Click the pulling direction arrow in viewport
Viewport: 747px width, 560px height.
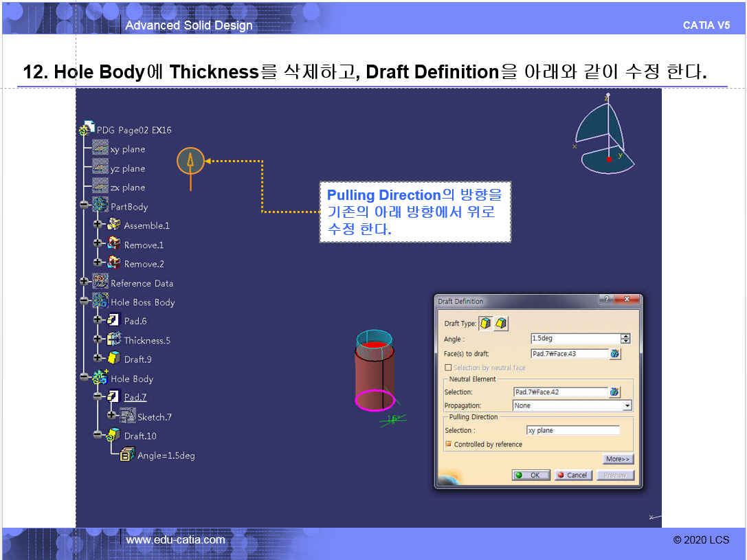(191, 162)
